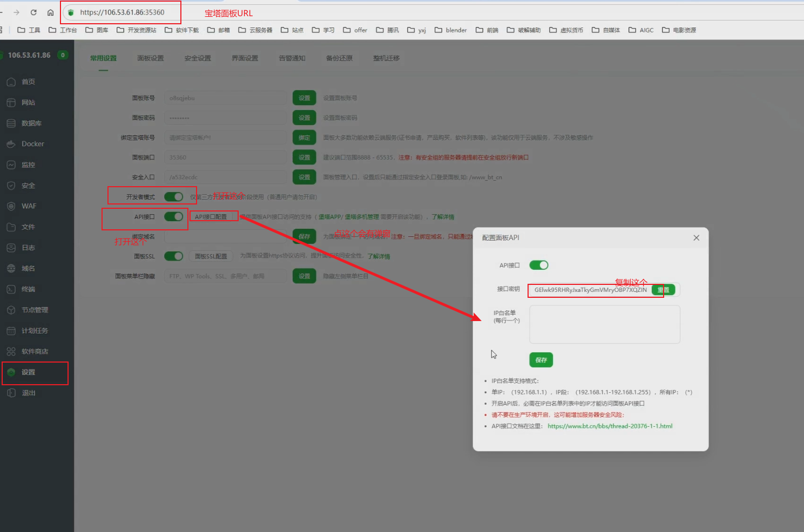Screen dimensions: 804x532
Task: Expand the blender bookmark folder
Action: (x=450, y=30)
